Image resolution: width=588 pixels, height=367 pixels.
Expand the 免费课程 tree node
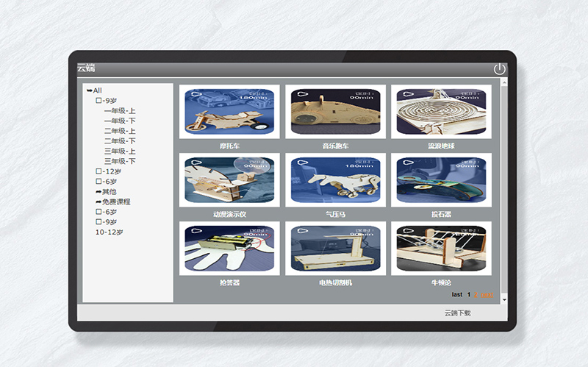pyautogui.click(x=98, y=202)
